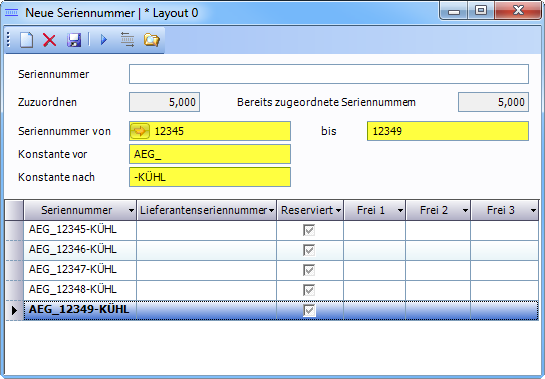Toggle Reserviert checkbox for AEG_12345-KÜHL
The width and height of the screenshot is (545, 379).
point(309,230)
